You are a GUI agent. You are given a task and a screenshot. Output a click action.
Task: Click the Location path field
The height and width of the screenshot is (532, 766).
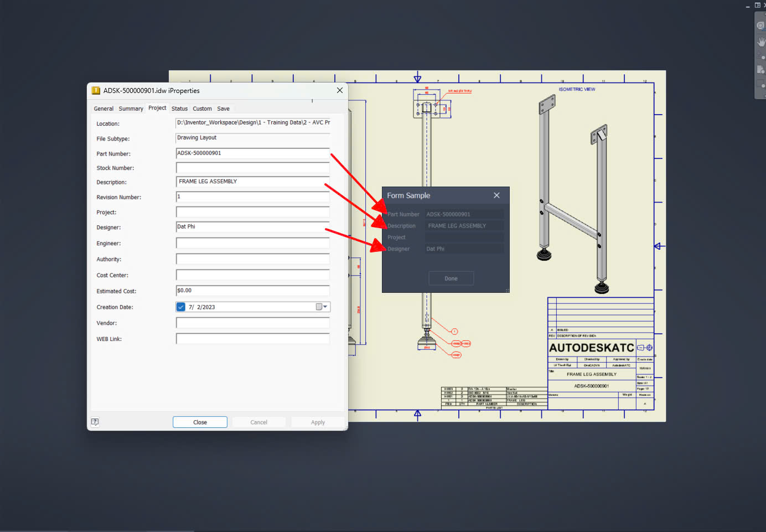253,123
